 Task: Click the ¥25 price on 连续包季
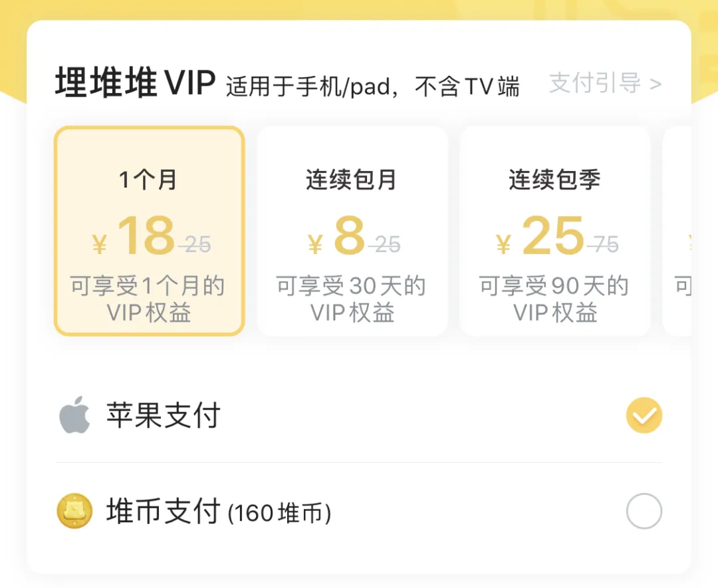(540, 235)
